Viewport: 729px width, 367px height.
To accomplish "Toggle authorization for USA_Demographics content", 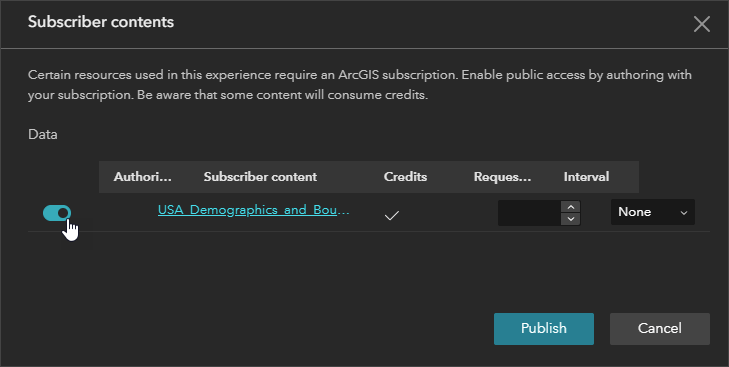I will point(57,213).
